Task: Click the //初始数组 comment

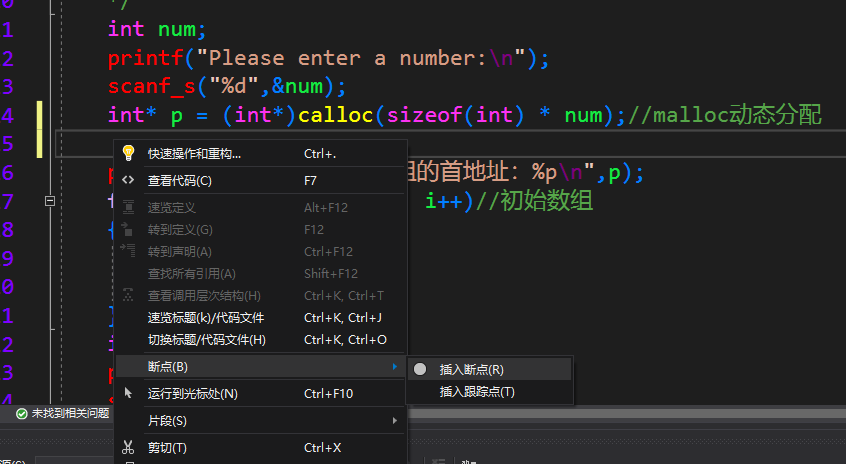Action: [x=534, y=201]
